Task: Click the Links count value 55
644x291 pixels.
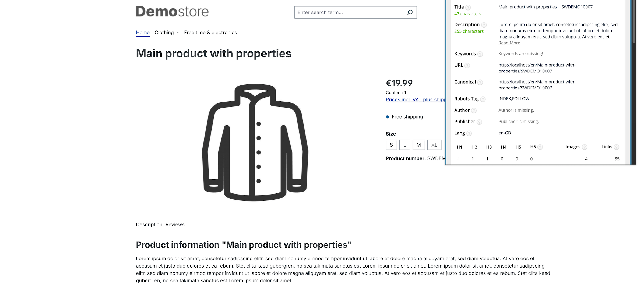Action: click(x=617, y=159)
